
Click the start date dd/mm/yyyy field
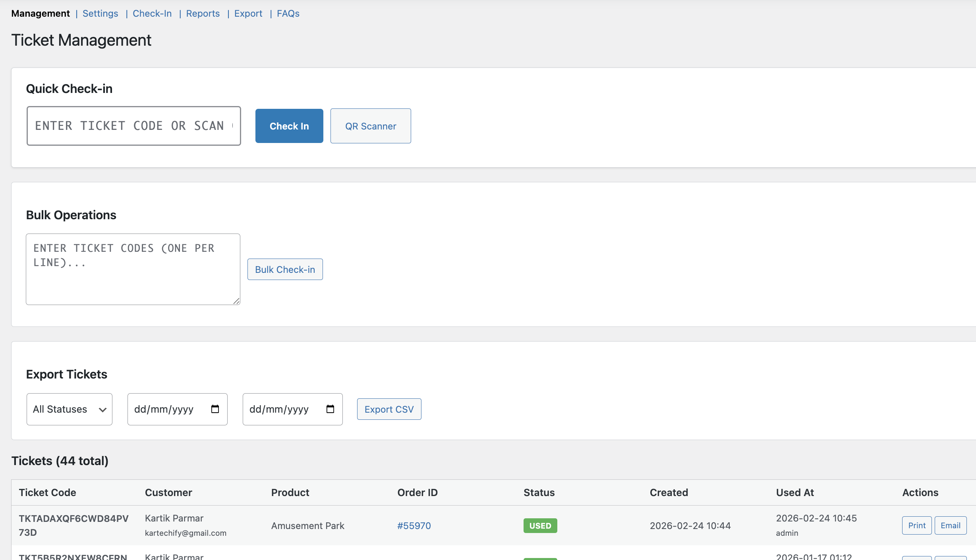click(164, 409)
